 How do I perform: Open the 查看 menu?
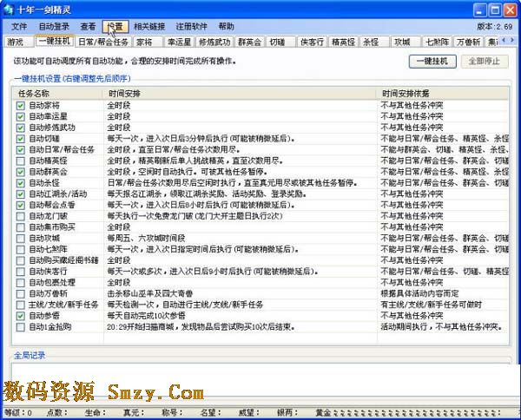[x=88, y=27]
